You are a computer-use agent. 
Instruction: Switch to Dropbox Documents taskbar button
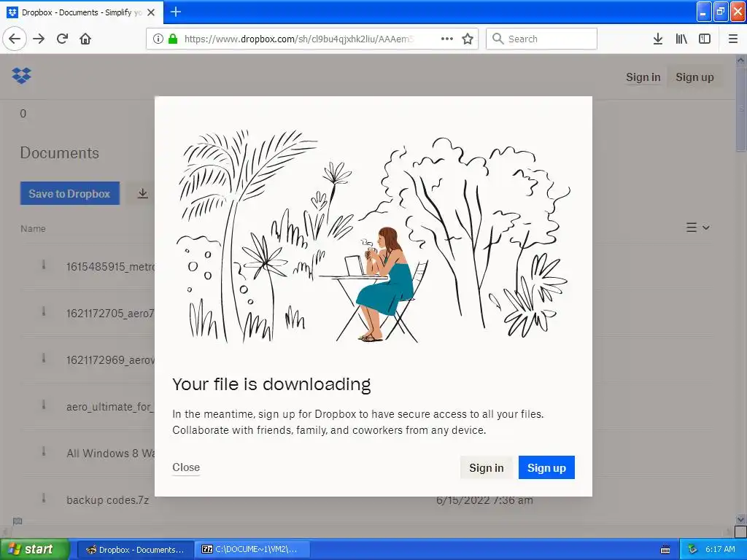(135, 550)
